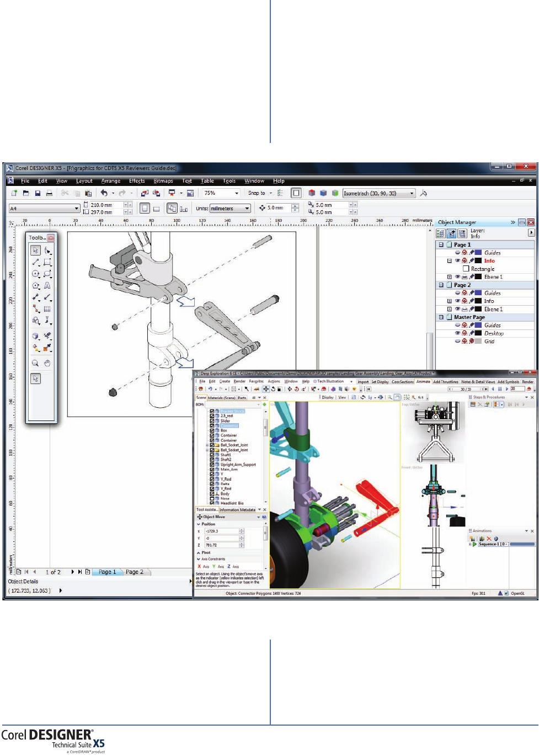Select the Polygon tool in the toolbox
The height and width of the screenshot is (756, 539).
[x=35, y=285]
